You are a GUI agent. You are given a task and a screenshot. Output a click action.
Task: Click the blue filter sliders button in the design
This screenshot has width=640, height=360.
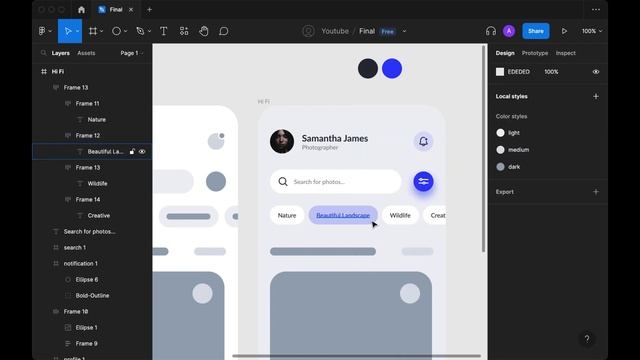pyautogui.click(x=423, y=182)
